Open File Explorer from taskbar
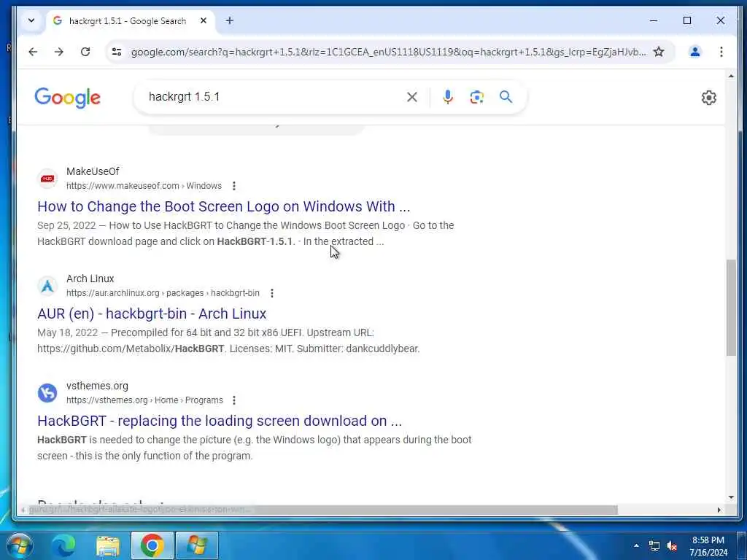747x560 pixels. coord(108,545)
